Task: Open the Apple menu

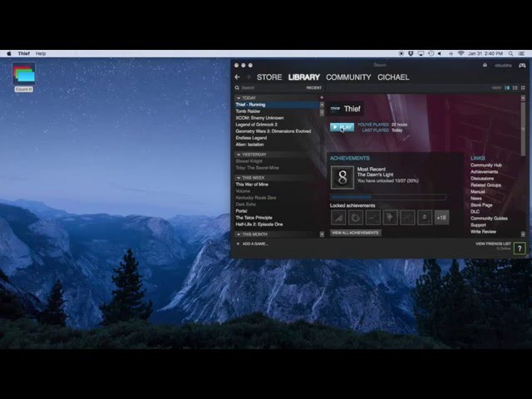Action: (9, 53)
